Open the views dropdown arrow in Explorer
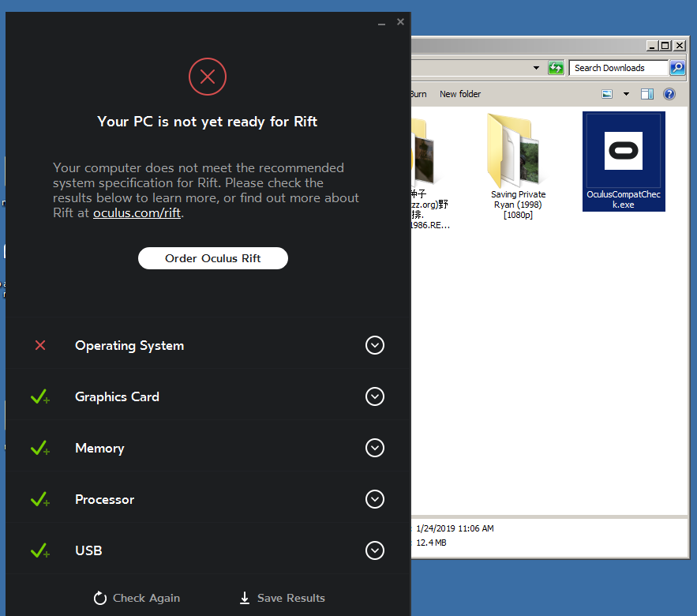 [626, 94]
